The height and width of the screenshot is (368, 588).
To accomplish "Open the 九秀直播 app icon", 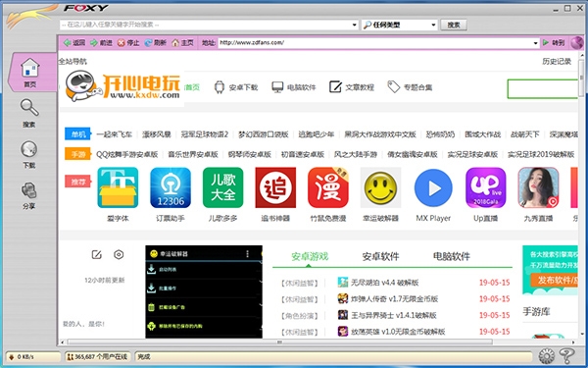I will [538, 187].
